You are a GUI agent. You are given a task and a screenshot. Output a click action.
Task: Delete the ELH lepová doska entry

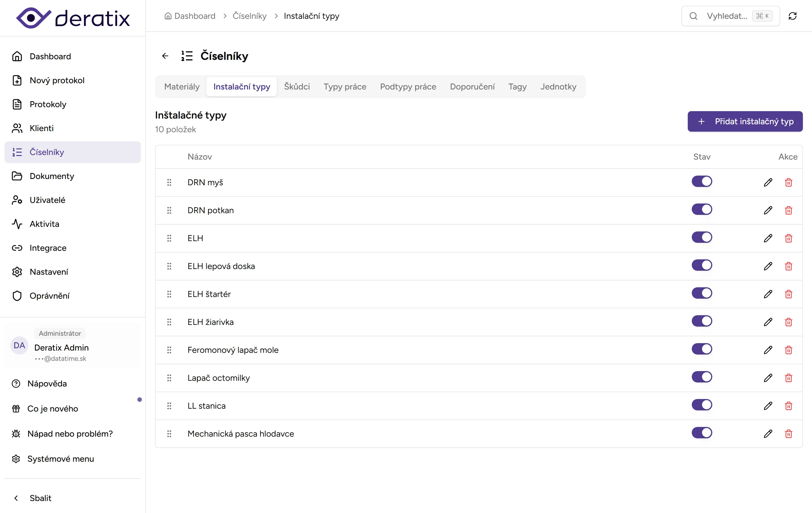pyautogui.click(x=788, y=266)
